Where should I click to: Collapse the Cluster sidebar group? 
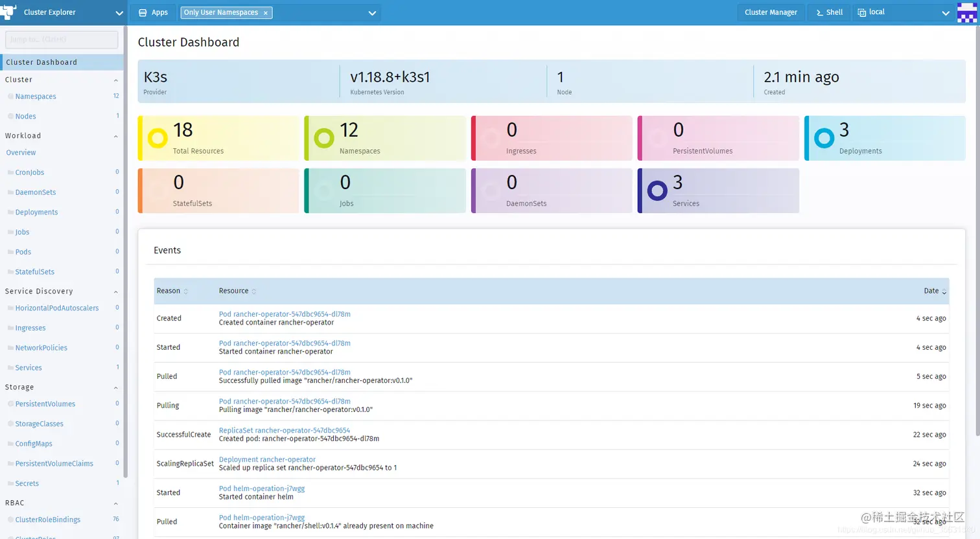[116, 80]
